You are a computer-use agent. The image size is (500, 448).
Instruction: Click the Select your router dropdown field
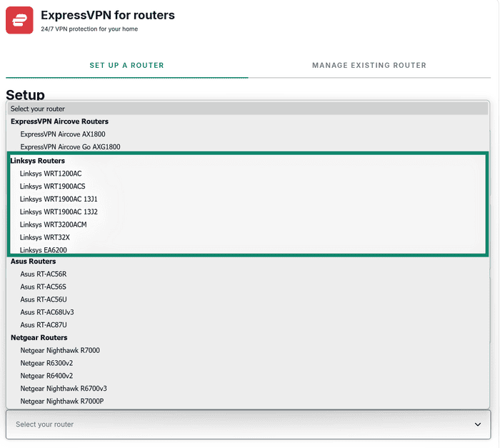[248, 424]
